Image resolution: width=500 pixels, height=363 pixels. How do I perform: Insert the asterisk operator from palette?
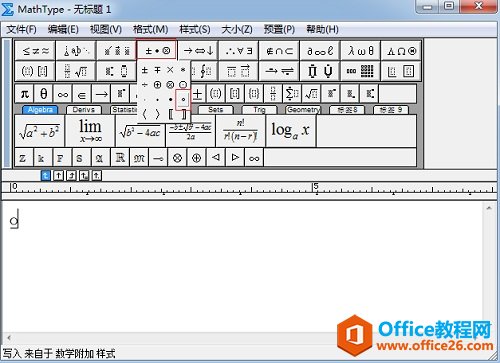(183, 70)
